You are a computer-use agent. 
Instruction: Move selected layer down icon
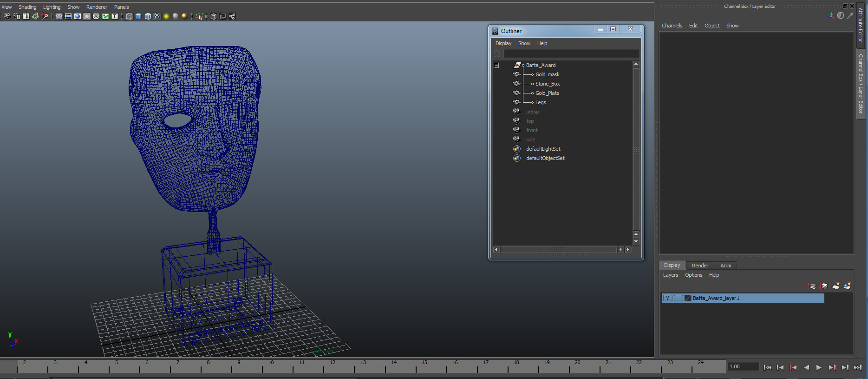[x=823, y=286]
